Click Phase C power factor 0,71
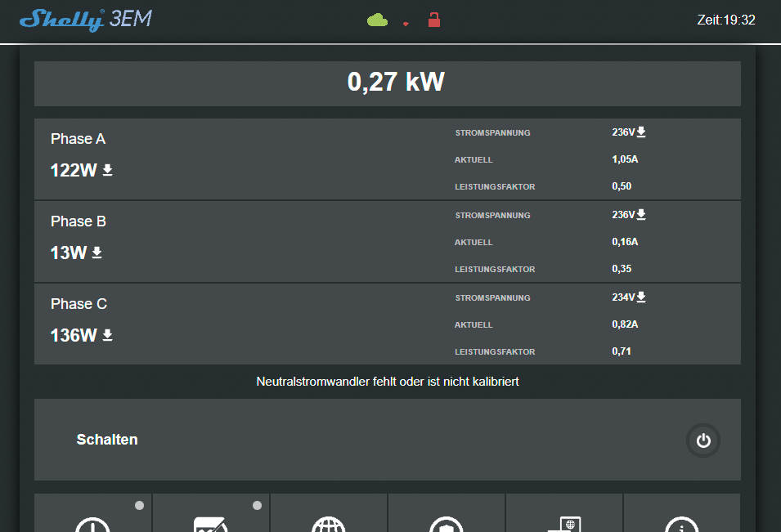The height and width of the screenshot is (532, 781). click(x=622, y=351)
